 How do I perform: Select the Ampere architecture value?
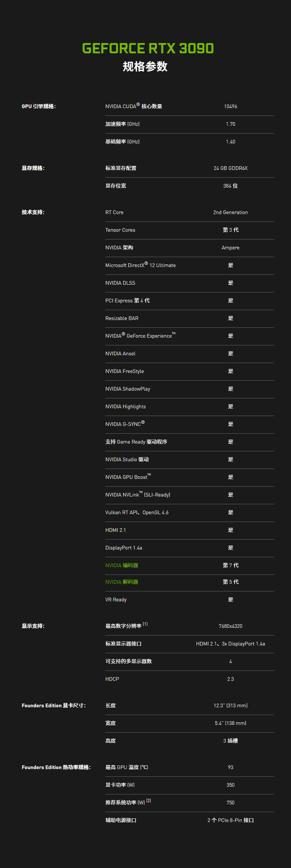[x=230, y=248]
